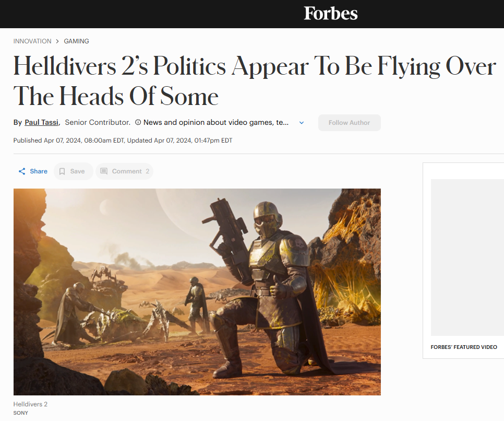Click the breadcrumb arrow after Innovation

tap(57, 41)
